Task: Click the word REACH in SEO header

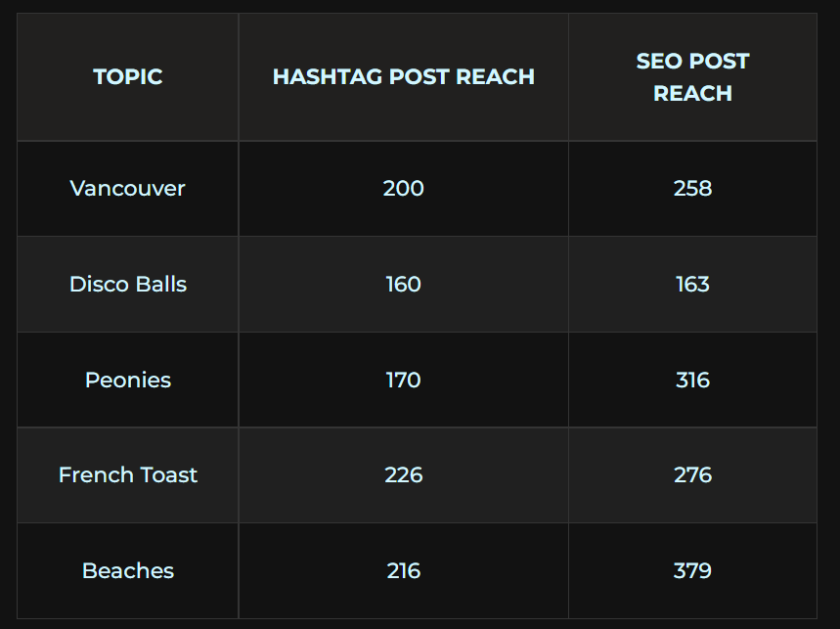Action: 692,94
